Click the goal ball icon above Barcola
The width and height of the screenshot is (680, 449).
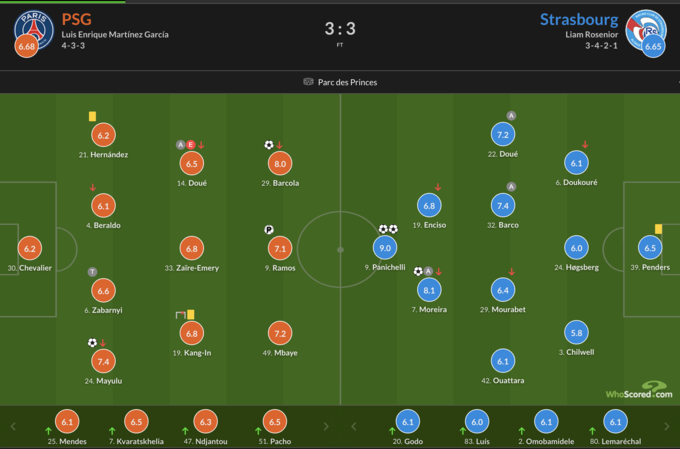point(269,145)
